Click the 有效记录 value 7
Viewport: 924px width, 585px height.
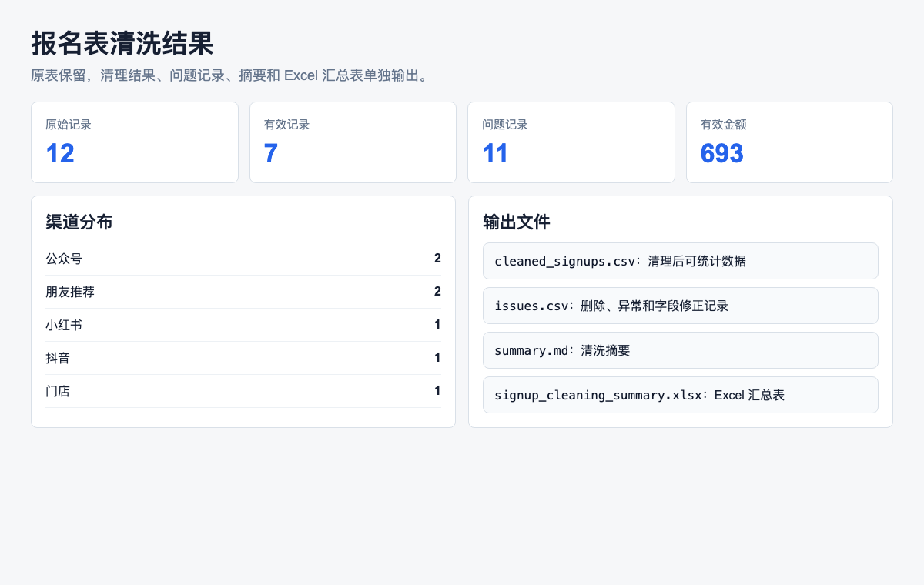pyautogui.click(x=271, y=154)
